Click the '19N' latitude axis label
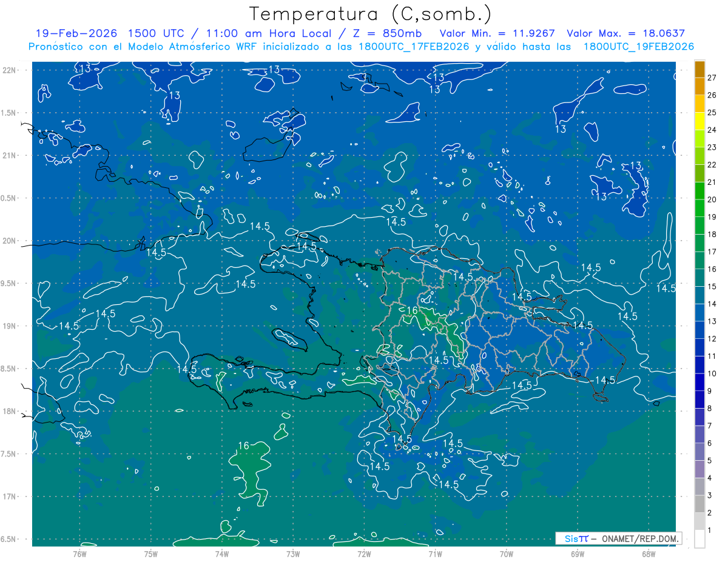The width and height of the screenshot is (728, 562). click(9, 326)
